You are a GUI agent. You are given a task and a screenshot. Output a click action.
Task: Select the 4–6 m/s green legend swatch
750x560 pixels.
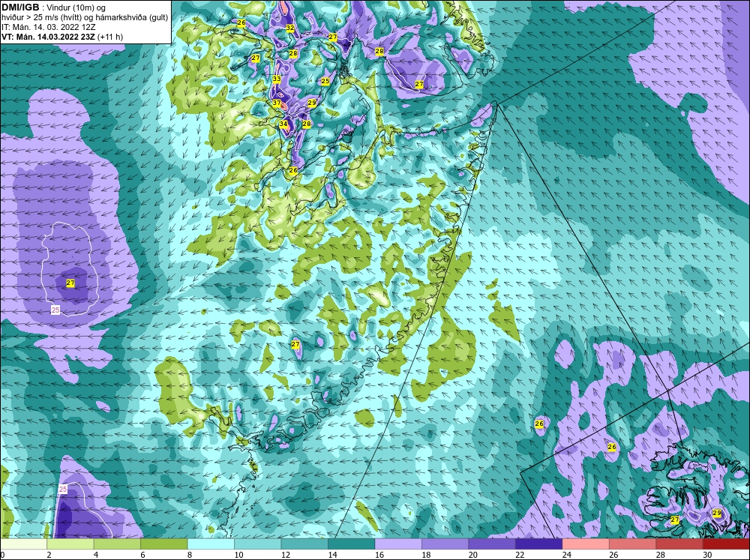point(117,544)
